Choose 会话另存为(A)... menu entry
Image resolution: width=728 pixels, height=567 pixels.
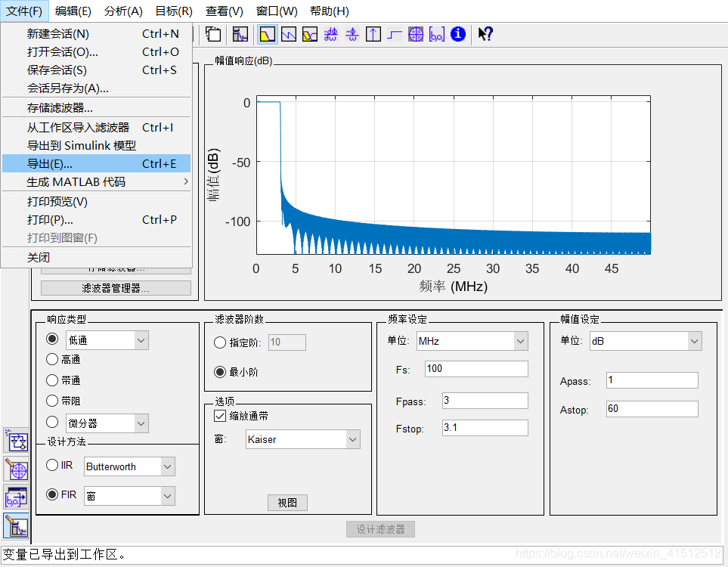[x=97, y=88]
